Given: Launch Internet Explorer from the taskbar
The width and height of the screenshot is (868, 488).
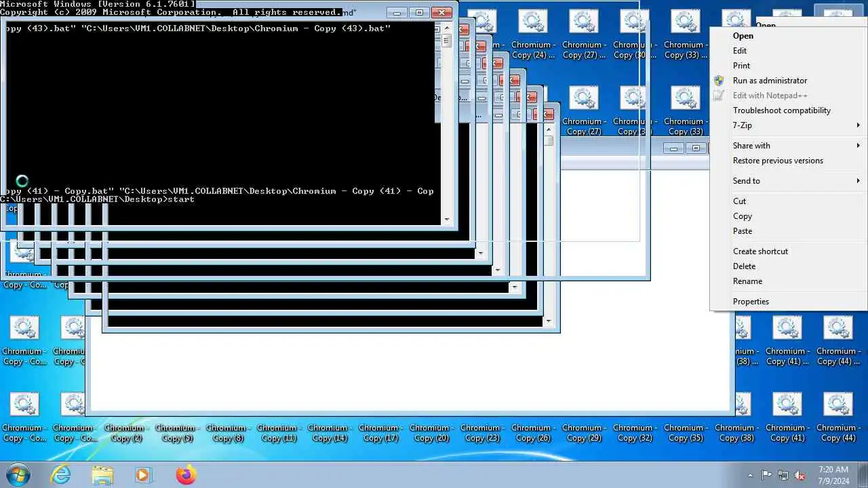Looking at the screenshot, I should [x=61, y=474].
